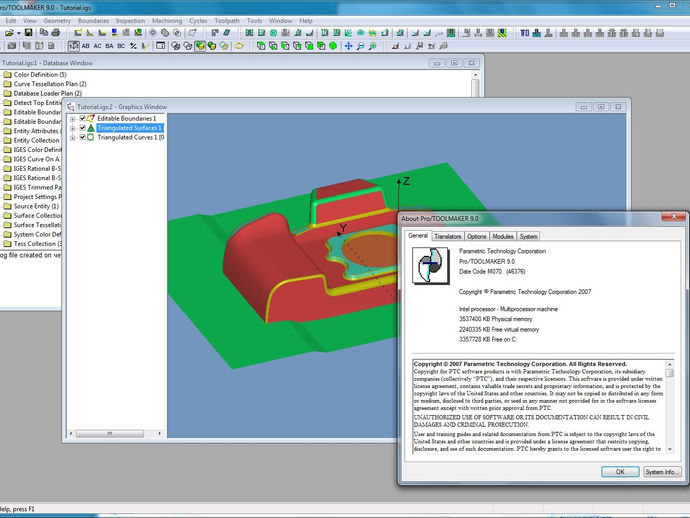Open the Machining menu
Viewport: 690px width, 518px height.
click(x=167, y=21)
